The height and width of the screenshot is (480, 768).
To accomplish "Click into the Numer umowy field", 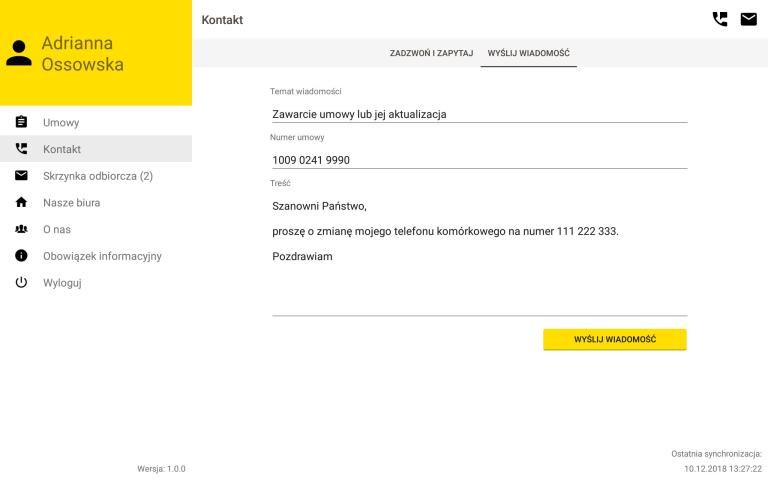I will pyautogui.click(x=479, y=159).
